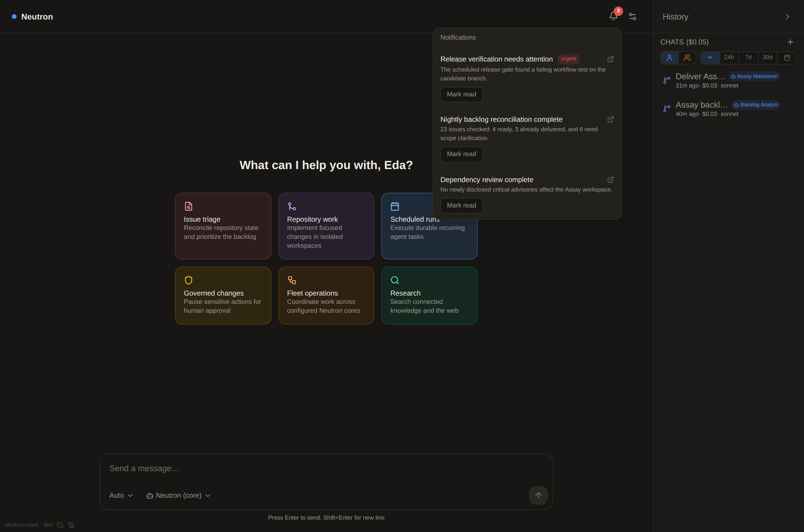Focus the Send a message input
804x532 pixels.
coord(326,468)
